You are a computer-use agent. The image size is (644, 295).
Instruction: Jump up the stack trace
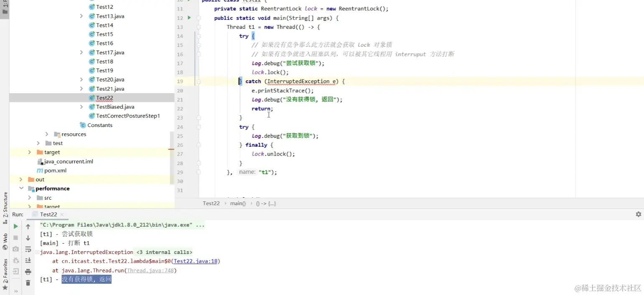pyautogui.click(x=28, y=226)
